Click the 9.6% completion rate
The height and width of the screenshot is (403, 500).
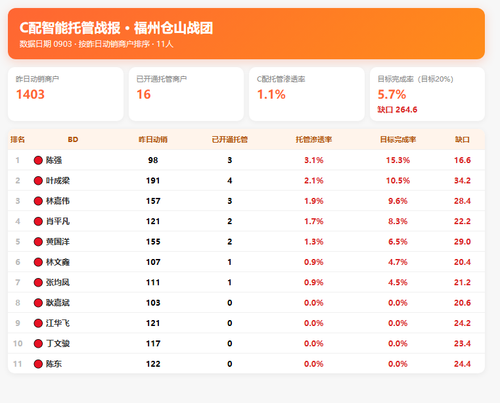click(x=398, y=201)
